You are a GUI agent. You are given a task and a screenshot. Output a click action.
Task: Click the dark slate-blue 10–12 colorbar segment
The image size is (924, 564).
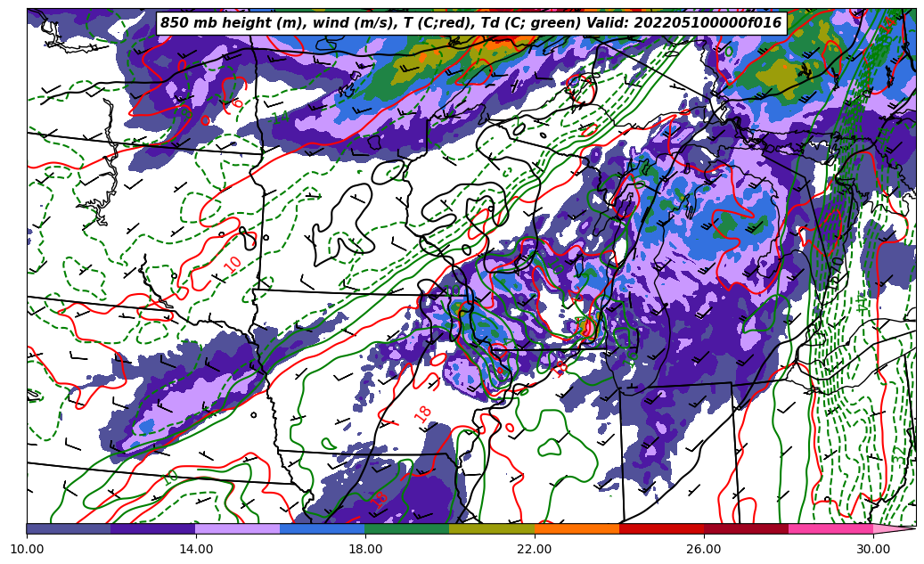pos(69,528)
